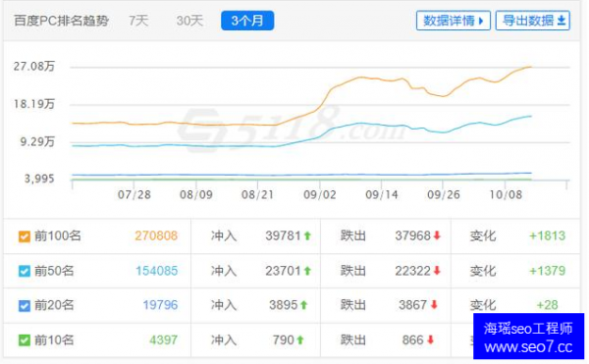Click 冲入 value 790
This screenshot has height=364, width=589.
284,340
